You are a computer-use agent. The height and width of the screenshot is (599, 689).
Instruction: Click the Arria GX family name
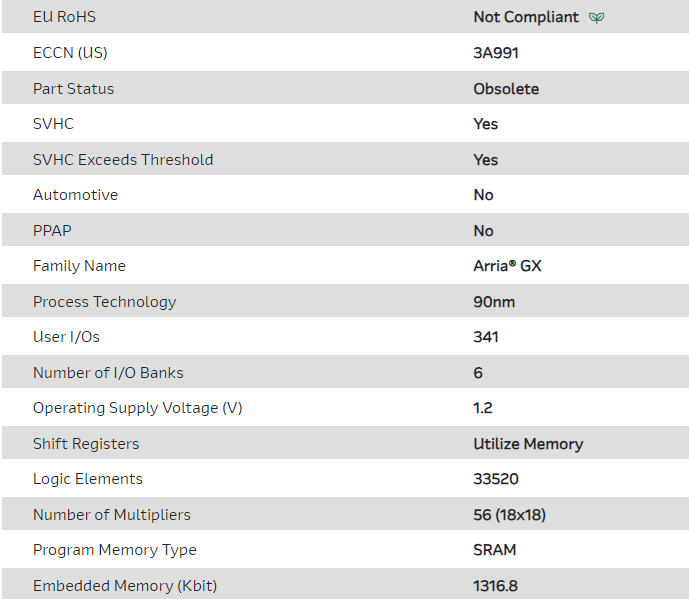(507, 266)
